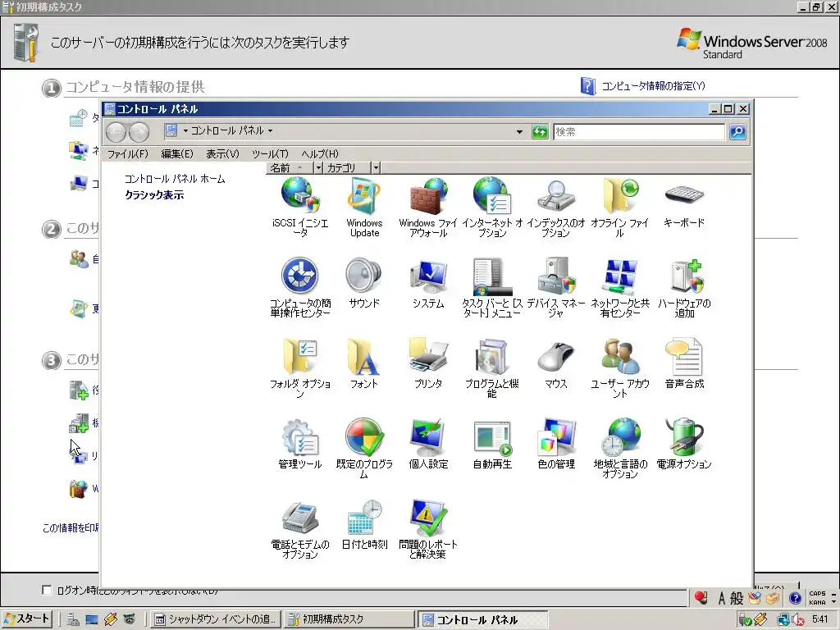Click コントロール パネル ホーム link
Screen dimensions: 840x630
[175, 178]
